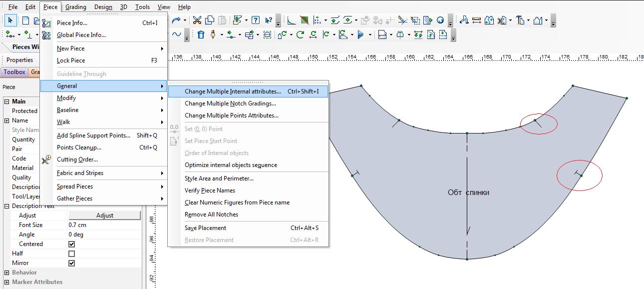Open the redo dropdown arrow
The image size is (644, 289).
(185, 20)
